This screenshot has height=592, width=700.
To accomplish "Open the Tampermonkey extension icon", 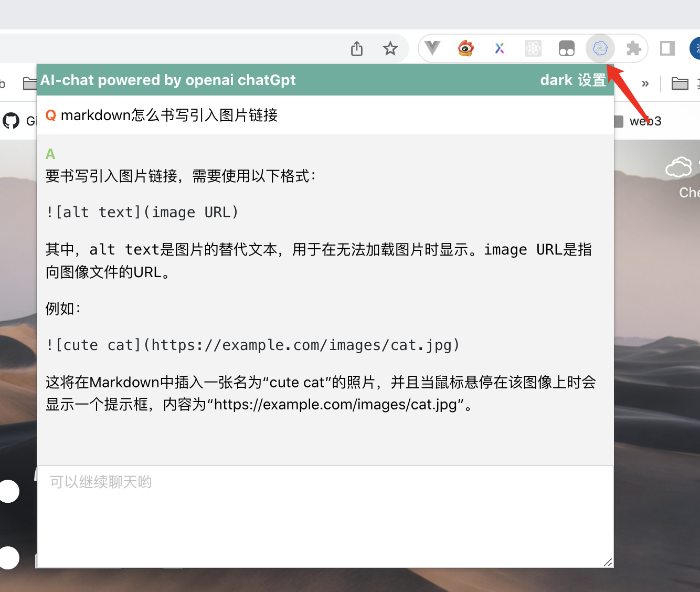I will (x=567, y=48).
